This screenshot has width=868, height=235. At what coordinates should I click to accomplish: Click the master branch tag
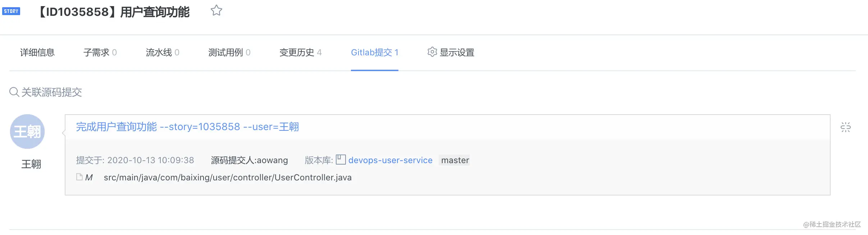pos(455,160)
